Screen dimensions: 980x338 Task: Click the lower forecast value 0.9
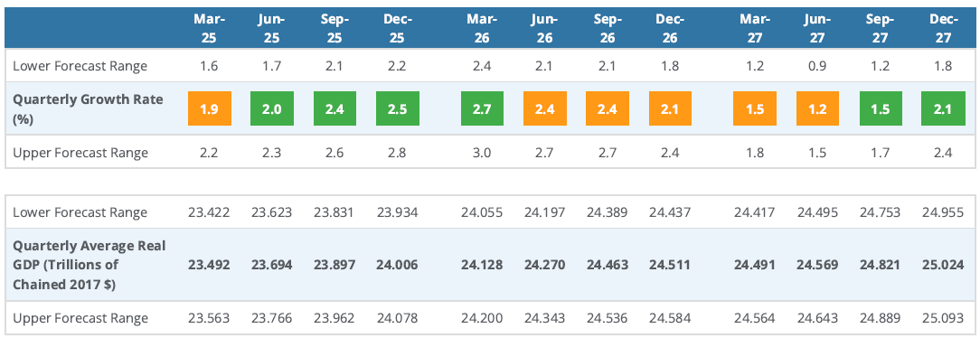tap(817, 66)
